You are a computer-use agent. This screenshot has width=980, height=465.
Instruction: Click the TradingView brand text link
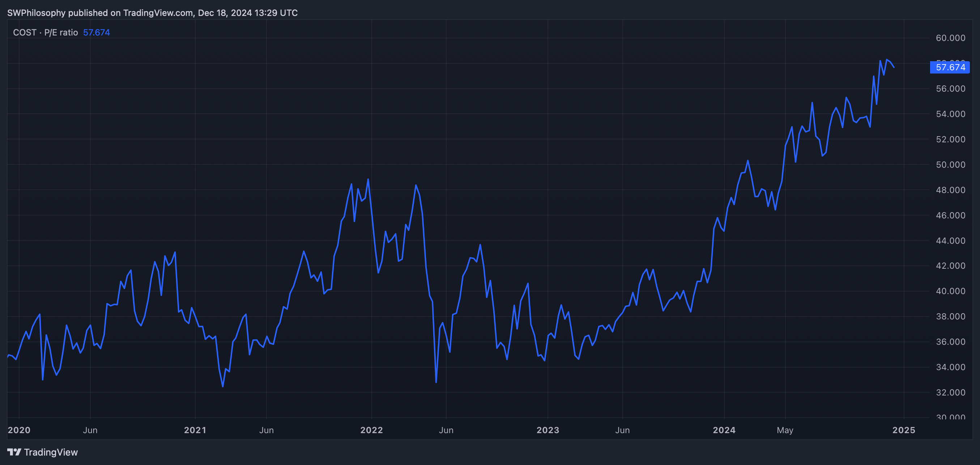(x=51, y=452)
